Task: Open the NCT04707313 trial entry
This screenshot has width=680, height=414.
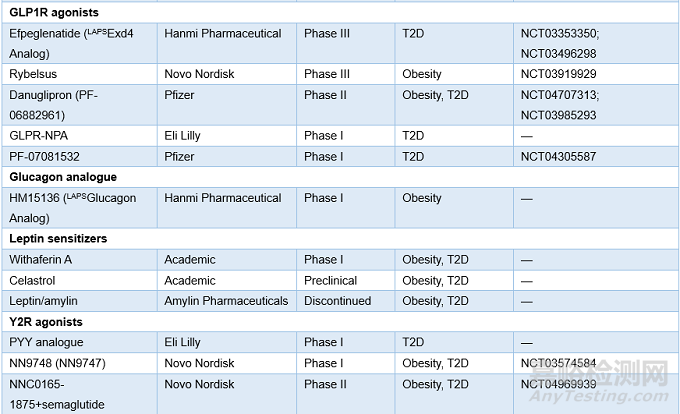Action: (563, 95)
